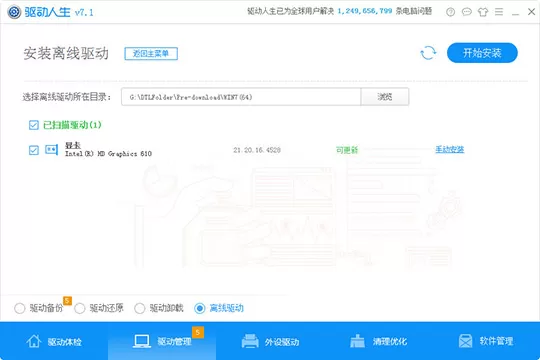Select the 驱动卸载 radio button
Screen dimensions: 540x360
[139, 308]
